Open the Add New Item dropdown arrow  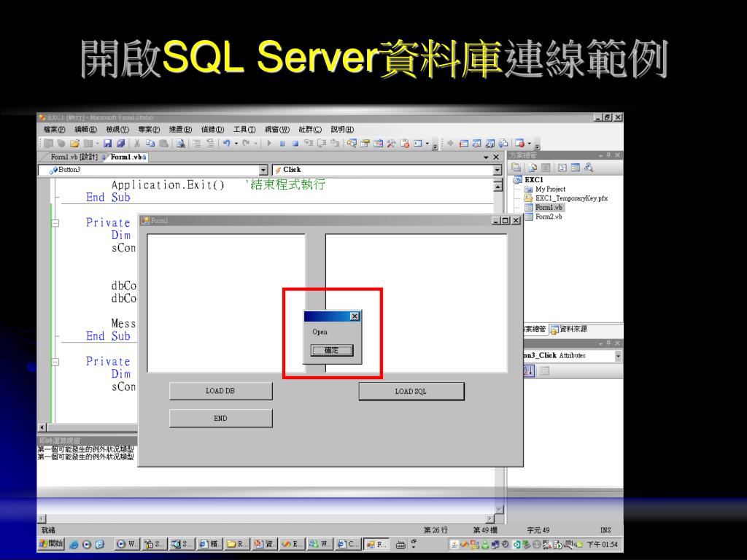(x=97, y=144)
